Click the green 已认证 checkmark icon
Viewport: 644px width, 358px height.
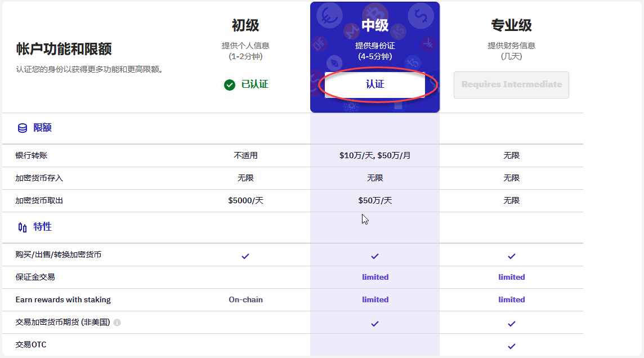(x=230, y=85)
